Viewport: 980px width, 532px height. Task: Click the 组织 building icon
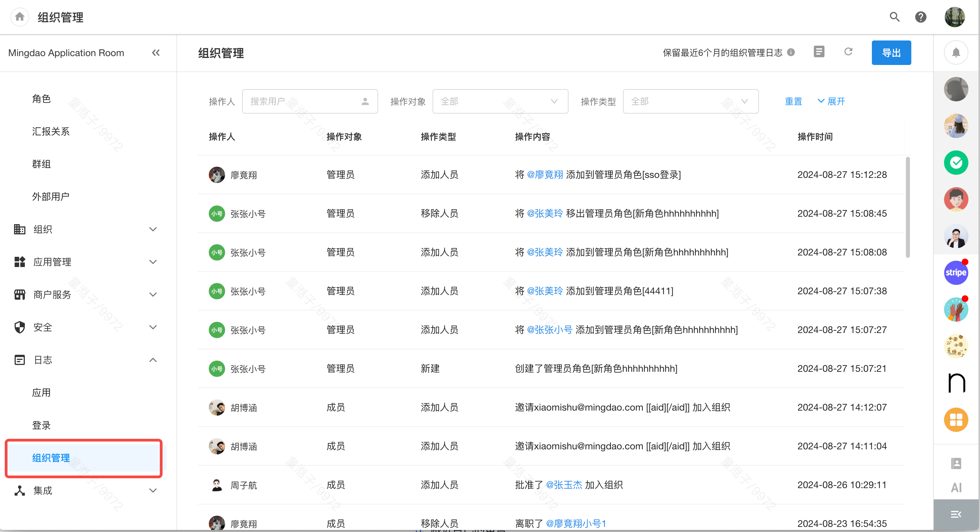click(20, 229)
